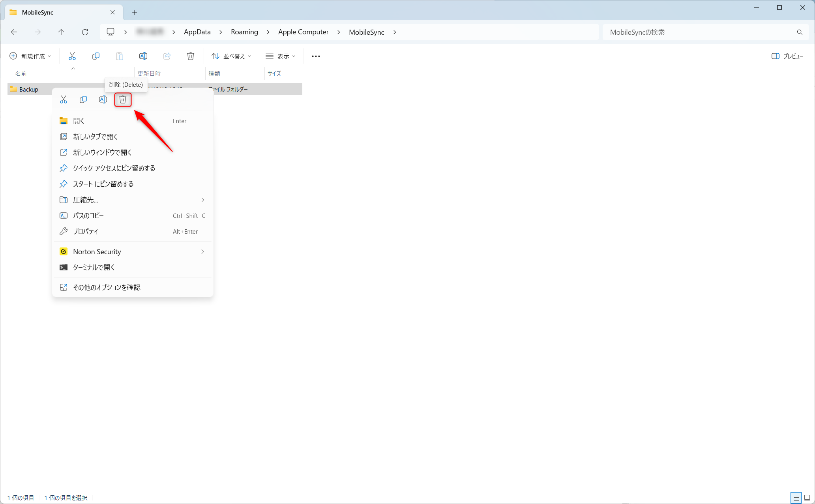
Task: Click the Share icon in the toolbar
Action: (167, 56)
